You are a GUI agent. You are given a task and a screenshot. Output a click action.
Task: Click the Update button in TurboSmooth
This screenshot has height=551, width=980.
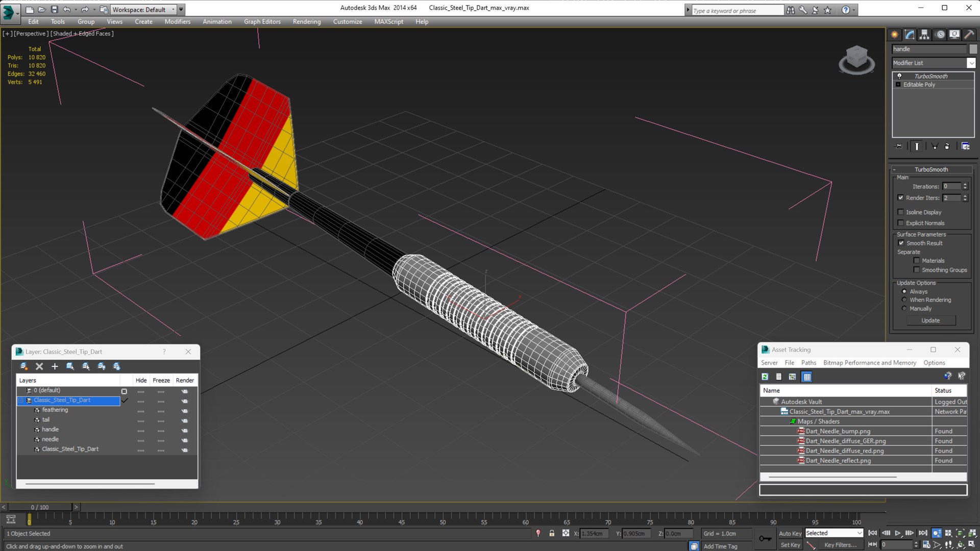pyautogui.click(x=930, y=320)
